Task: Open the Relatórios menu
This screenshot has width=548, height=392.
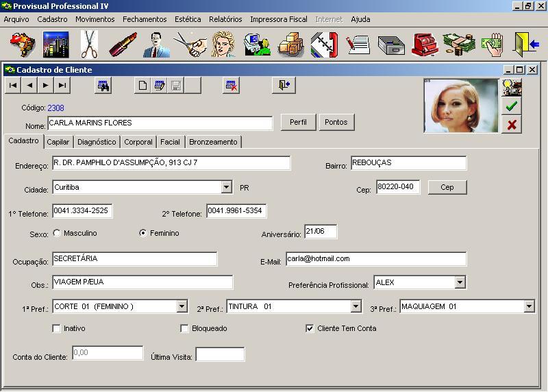Action: (x=225, y=19)
